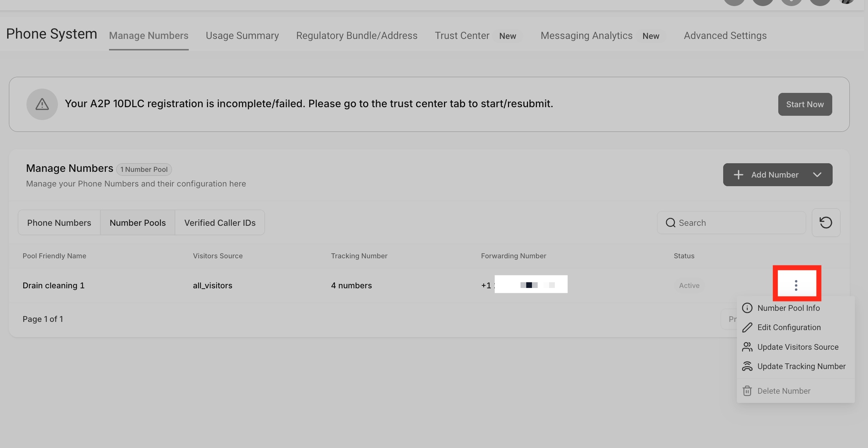
Task: Click the Number Pool Info icon
Action: click(747, 308)
